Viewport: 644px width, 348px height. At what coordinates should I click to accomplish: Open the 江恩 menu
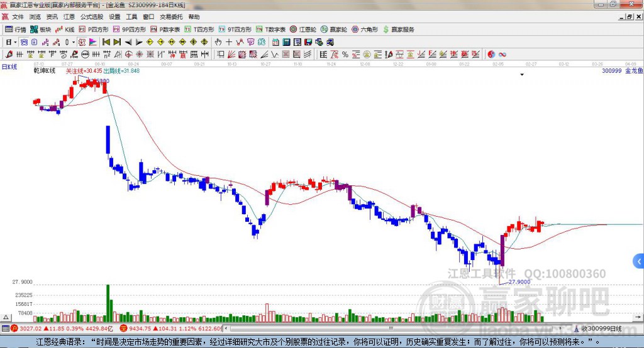tap(69, 17)
